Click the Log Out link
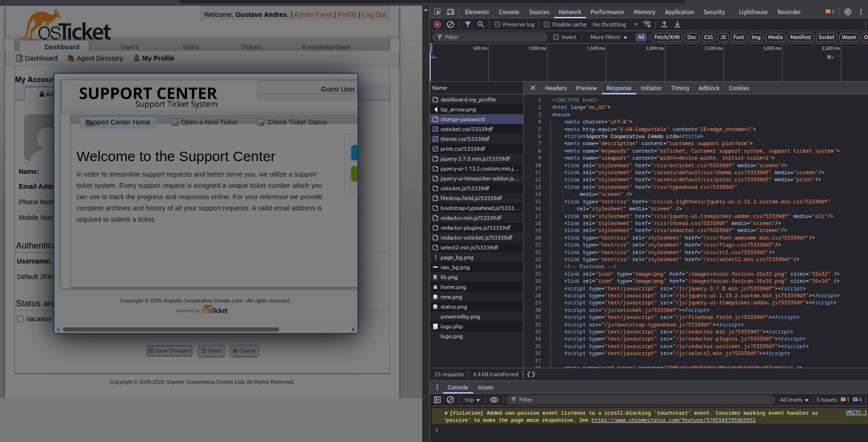Image resolution: width=868 pixels, height=442 pixels. [x=374, y=15]
